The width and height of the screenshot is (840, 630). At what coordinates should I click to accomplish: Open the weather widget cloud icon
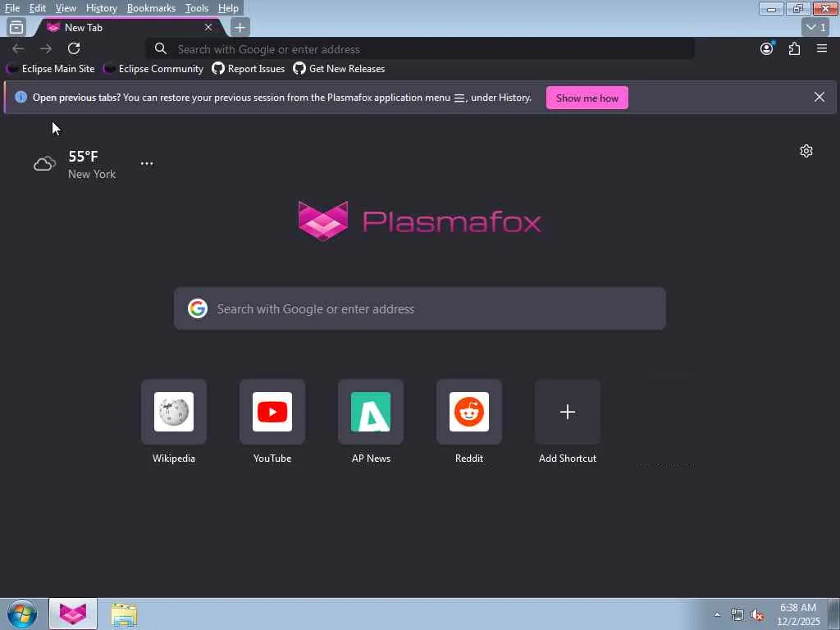pyautogui.click(x=44, y=164)
